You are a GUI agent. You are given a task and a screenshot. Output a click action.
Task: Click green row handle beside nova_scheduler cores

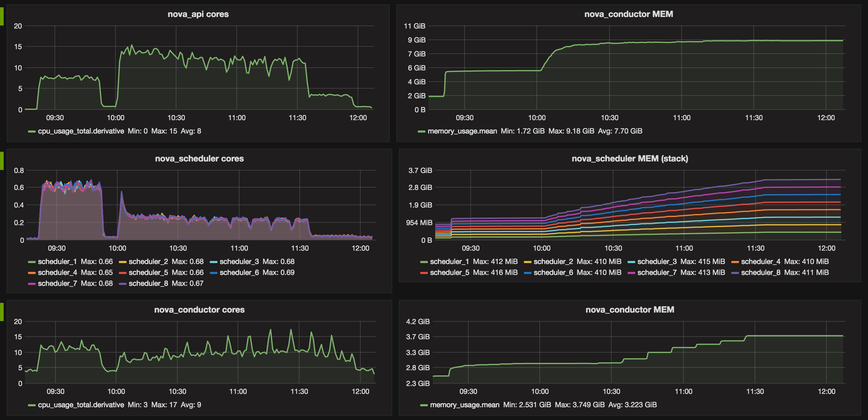[x=2, y=161]
